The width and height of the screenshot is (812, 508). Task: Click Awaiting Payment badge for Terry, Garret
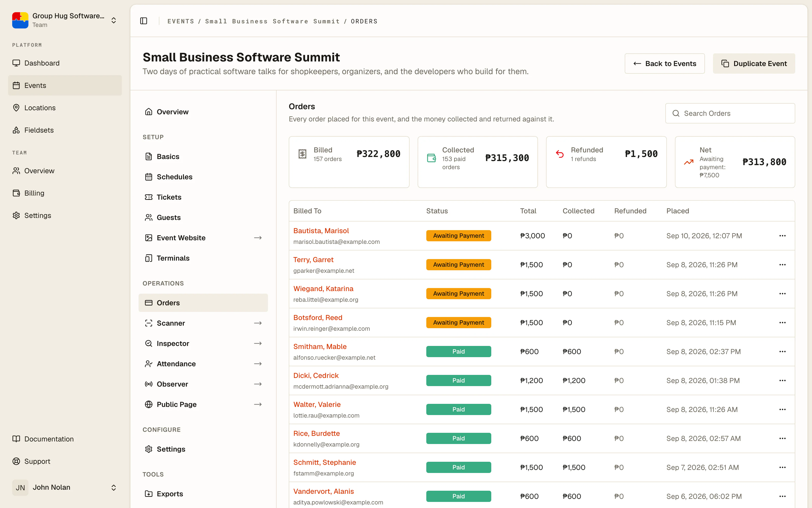pyautogui.click(x=458, y=265)
